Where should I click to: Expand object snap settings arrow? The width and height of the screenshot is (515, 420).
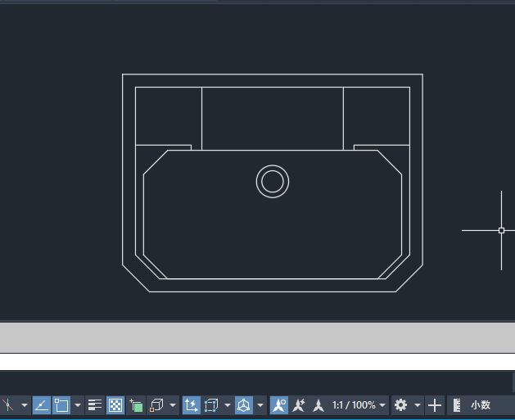pyautogui.click(x=78, y=405)
